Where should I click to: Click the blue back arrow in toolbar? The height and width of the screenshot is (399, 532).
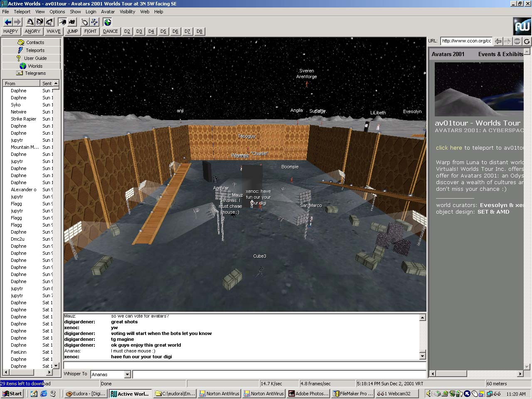(x=7, y=22)
